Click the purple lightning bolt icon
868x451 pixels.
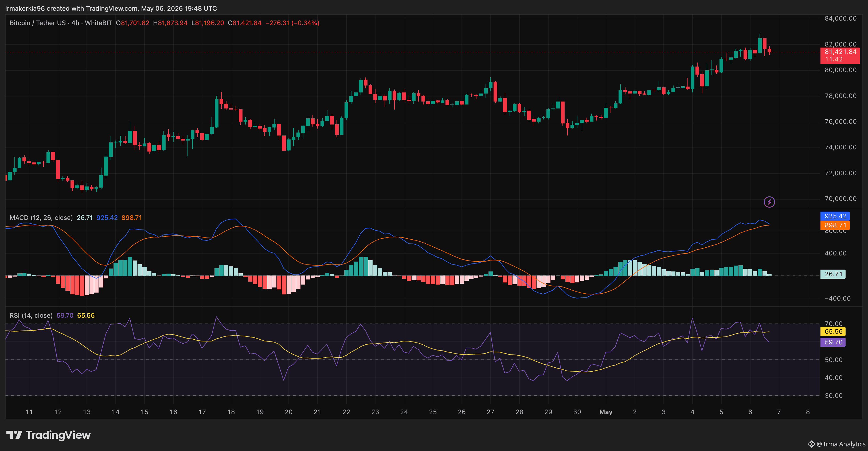[x=769, y=202]
